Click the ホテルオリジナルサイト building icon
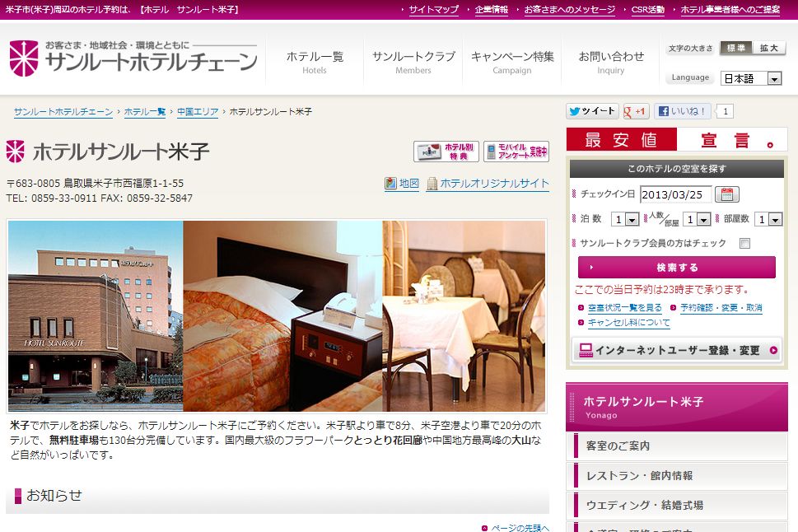 point(432,184)
